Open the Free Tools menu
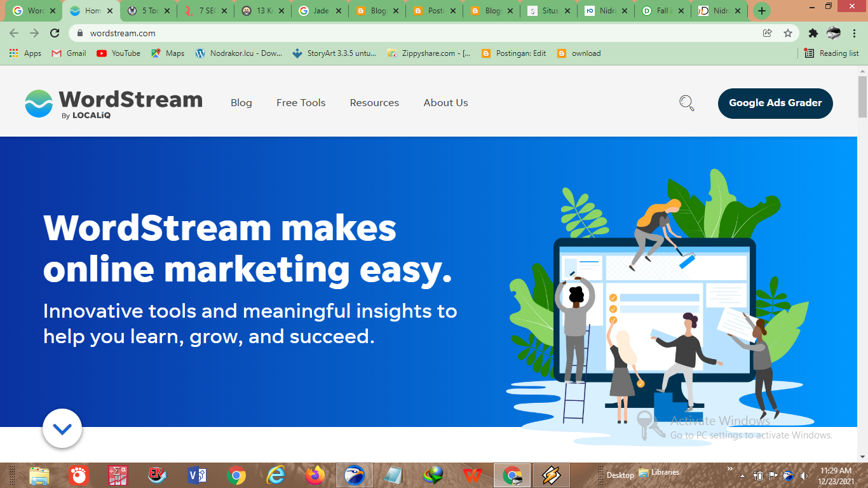This screenshot has width=868, height=488. [301, 103]
